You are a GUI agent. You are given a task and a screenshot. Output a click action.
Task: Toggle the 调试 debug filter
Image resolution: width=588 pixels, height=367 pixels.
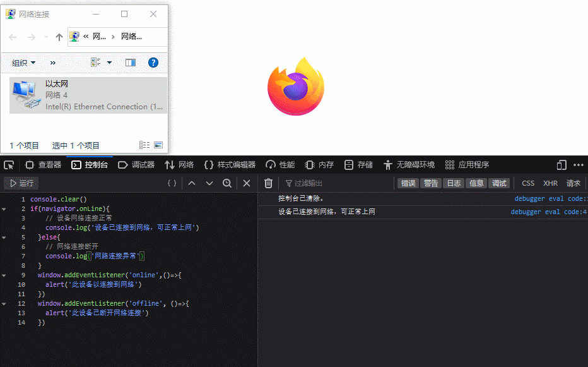point(499,183)
